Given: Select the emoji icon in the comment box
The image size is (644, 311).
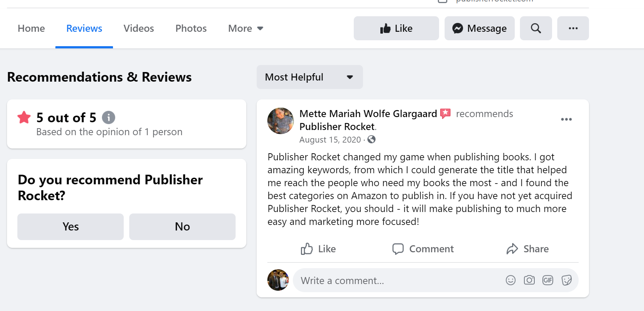Looking at the screenshot, I should (510, 280).
